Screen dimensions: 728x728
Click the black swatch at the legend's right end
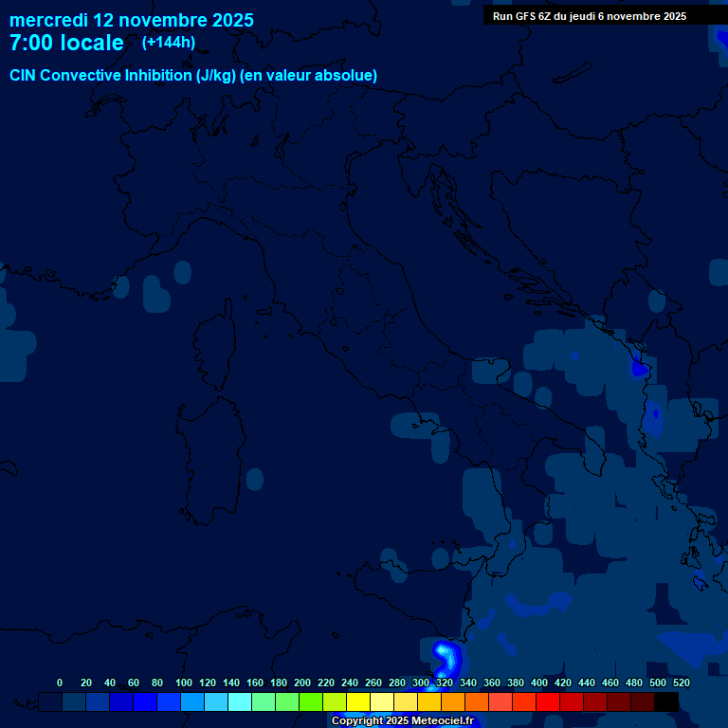(x=666, y=701)
